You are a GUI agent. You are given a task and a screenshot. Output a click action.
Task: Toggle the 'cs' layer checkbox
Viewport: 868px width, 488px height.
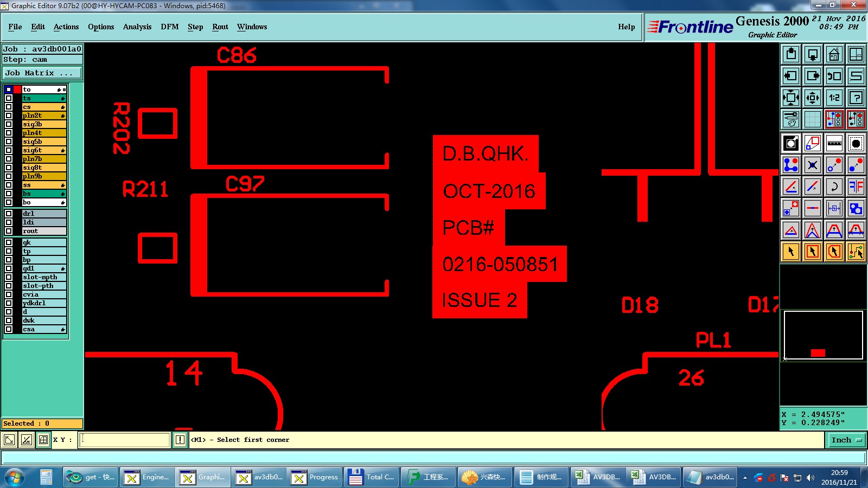[9, 107]
